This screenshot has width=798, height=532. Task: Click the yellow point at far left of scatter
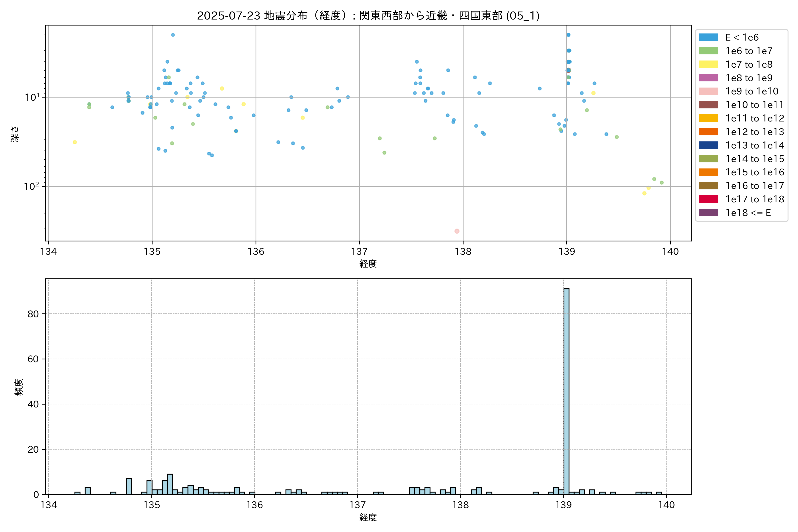(x=75, y=142)
